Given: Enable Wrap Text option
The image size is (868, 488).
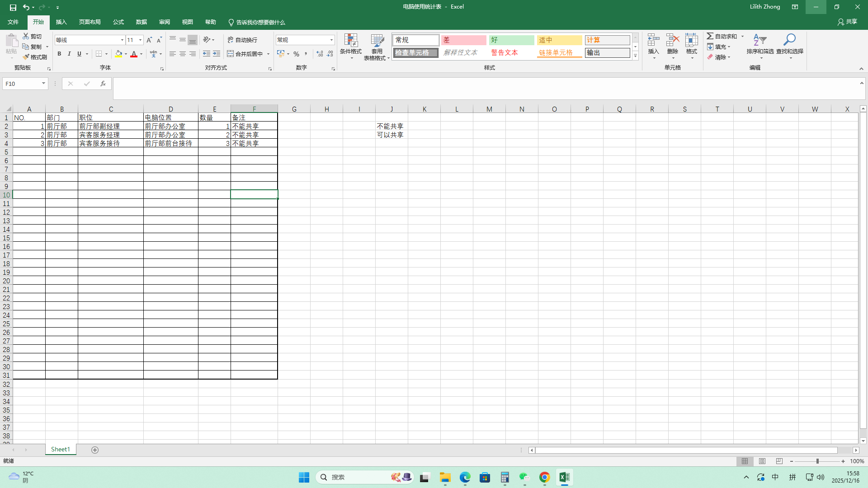Looking at the screenshot, I should (x=242, y=40).
